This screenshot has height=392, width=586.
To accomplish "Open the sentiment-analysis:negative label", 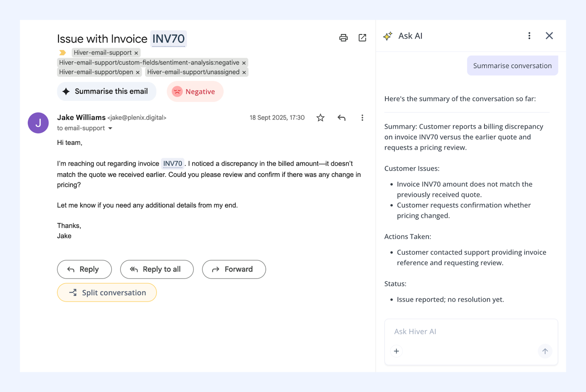I will pos(149,63).
